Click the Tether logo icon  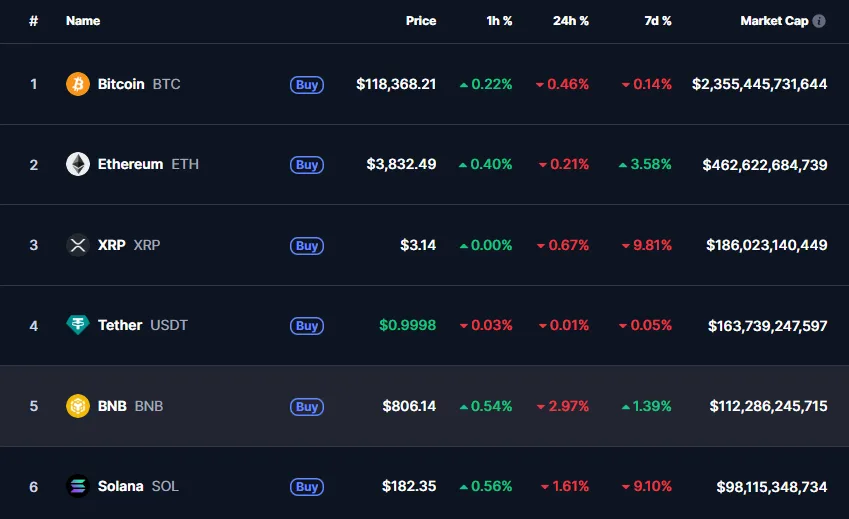coord(78,325)
